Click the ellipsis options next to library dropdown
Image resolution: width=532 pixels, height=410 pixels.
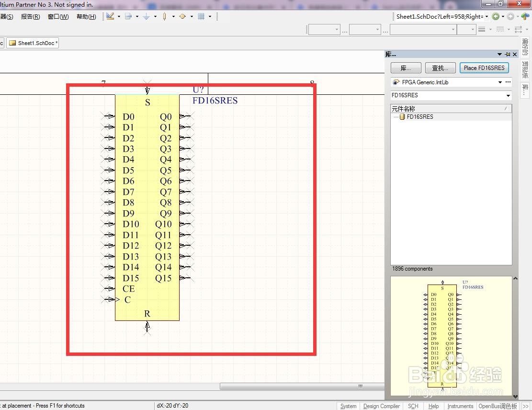click(508, 82)
